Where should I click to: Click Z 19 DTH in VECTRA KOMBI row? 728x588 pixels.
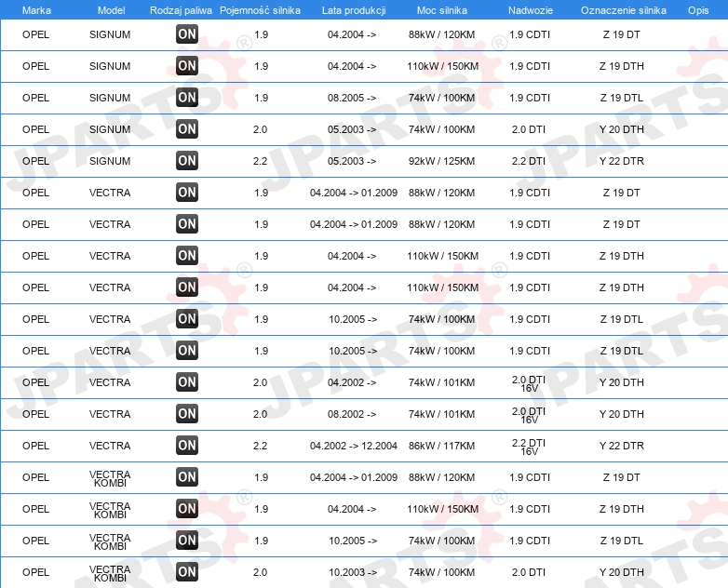(621, 509)
